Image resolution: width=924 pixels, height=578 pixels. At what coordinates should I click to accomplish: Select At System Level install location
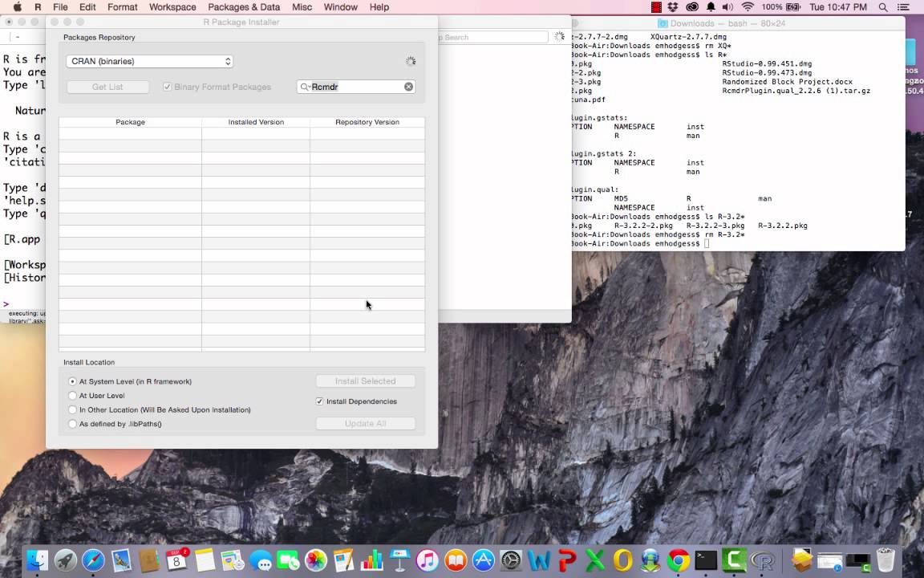coord(72,381)
